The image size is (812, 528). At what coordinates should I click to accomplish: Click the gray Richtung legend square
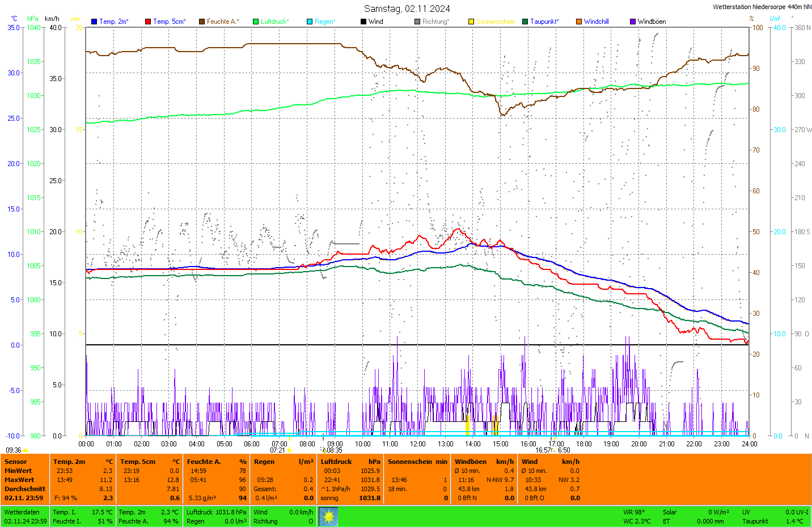coord(417,22)
